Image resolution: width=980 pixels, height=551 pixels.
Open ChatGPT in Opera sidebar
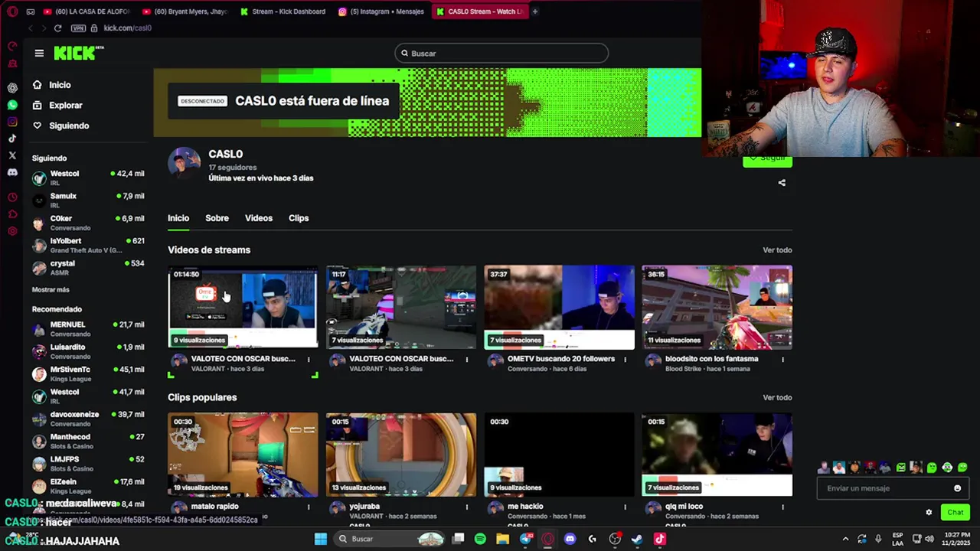tap(12, 88)
